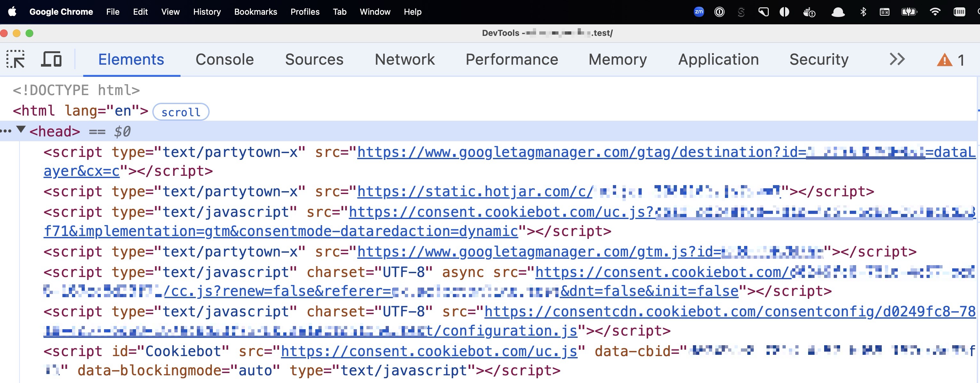Open the Console tab

224,59
